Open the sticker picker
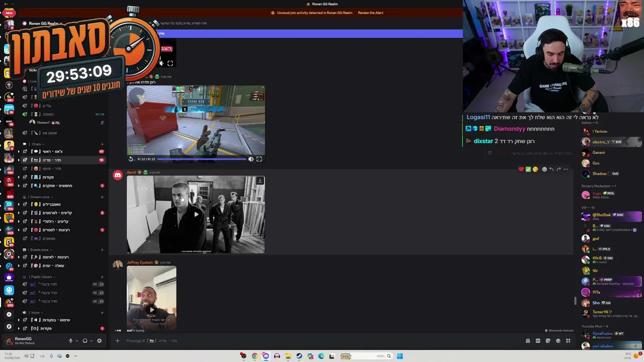Viewport: 644px width, 362px height. pyautogui.click(x=548, y=341)
